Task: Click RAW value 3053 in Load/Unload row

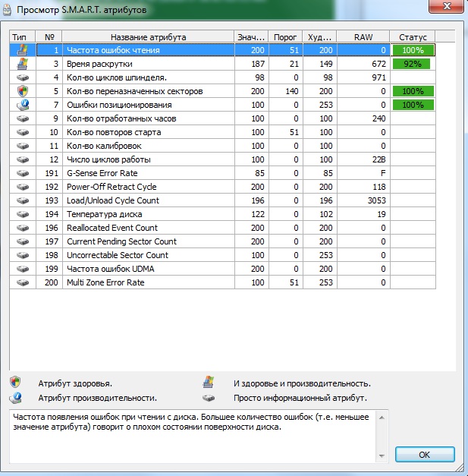Action: point(376,200)
